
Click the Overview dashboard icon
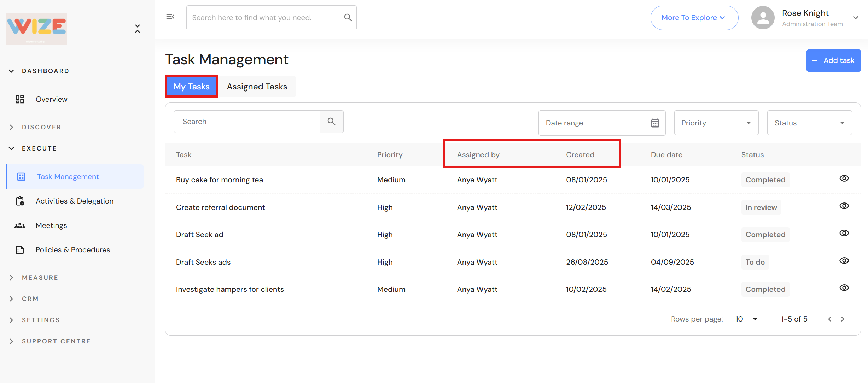coord(20,99)
